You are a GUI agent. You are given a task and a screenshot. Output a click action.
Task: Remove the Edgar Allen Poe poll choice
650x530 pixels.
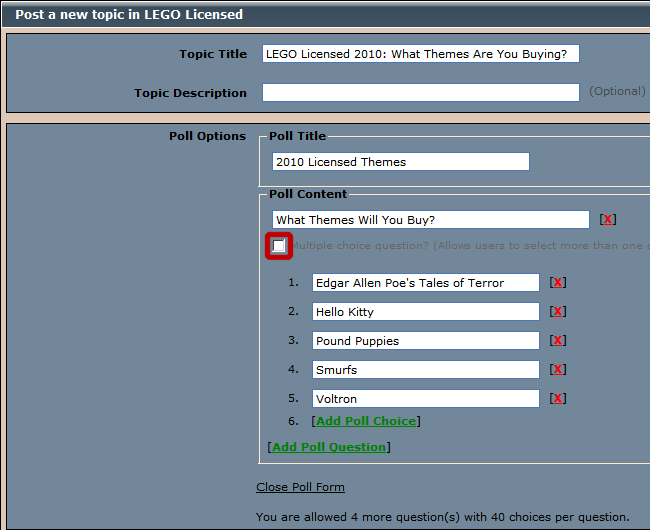coord(558,283)
